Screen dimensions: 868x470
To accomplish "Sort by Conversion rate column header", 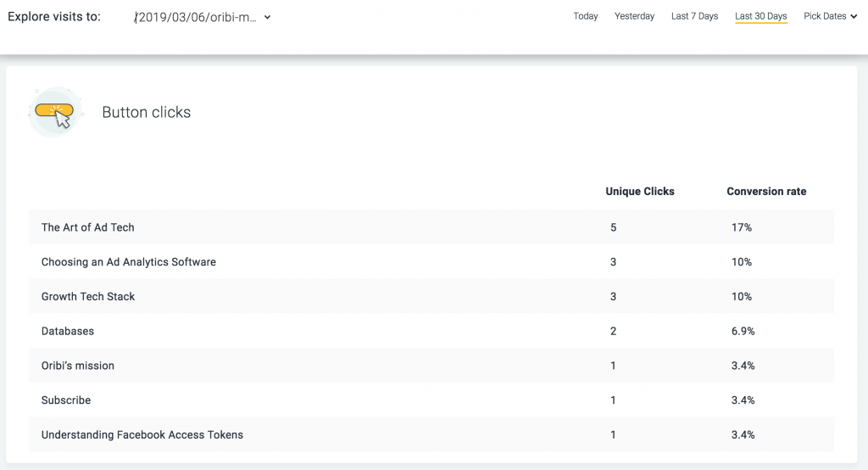I will click(x=766, y=191).
